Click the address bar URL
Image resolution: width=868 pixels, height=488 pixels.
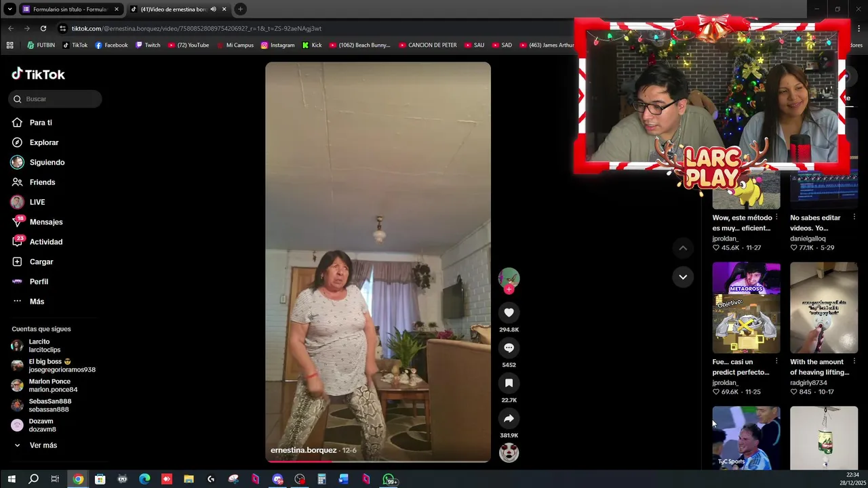[197, 28]
